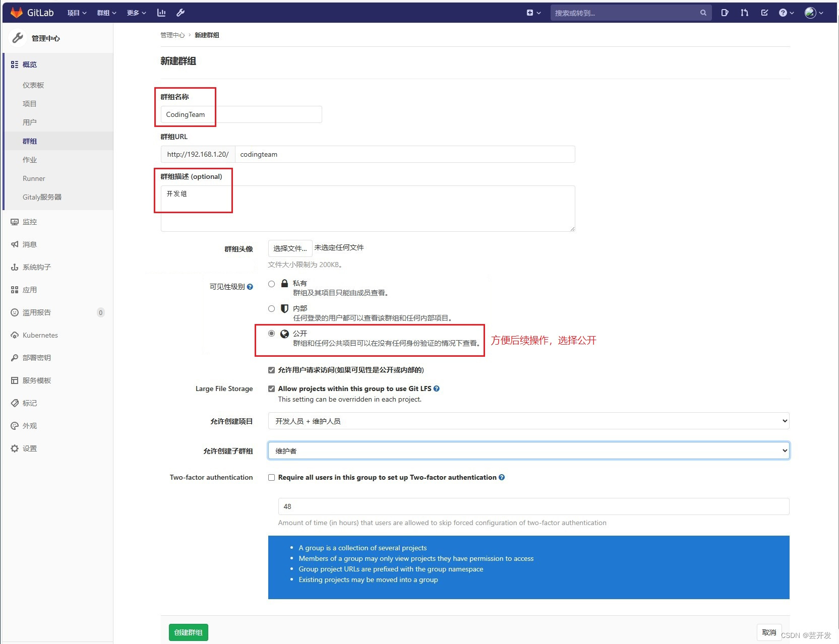Click visibility level help icon

point(250,287)
